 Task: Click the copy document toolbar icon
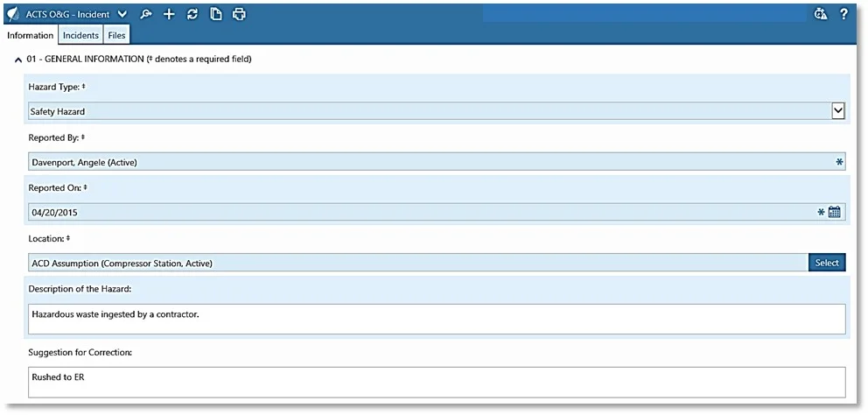215,14
